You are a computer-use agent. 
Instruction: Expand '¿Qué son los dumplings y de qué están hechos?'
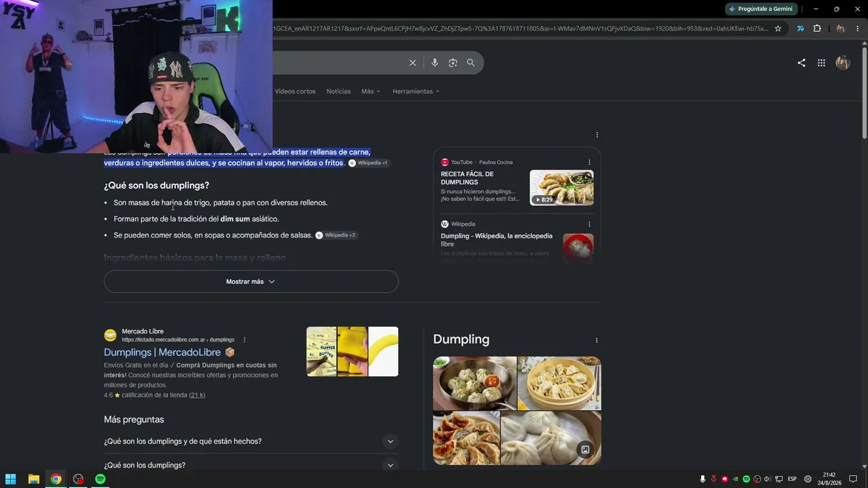click(x=251, y=441)
